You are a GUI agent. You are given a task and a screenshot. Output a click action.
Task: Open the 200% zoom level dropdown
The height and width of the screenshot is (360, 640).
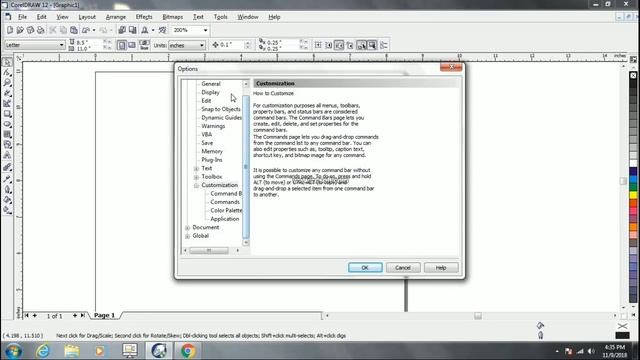[x=205, y=30]
